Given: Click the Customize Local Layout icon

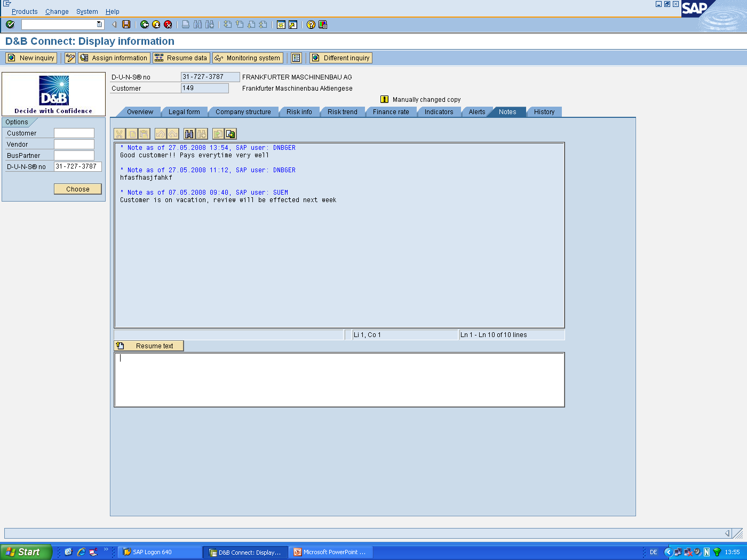Looking at the screenshot, I should point(323,25).
